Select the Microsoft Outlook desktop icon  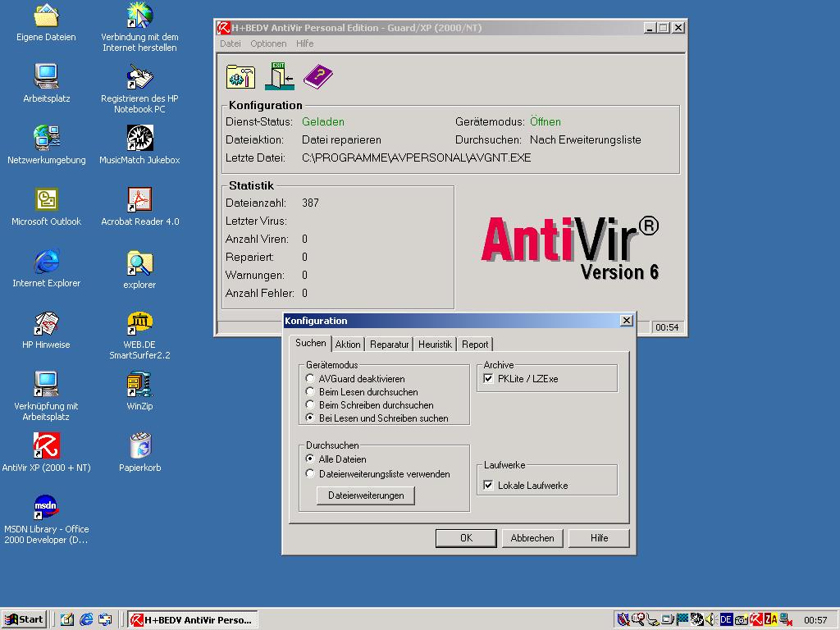[46, 207]
